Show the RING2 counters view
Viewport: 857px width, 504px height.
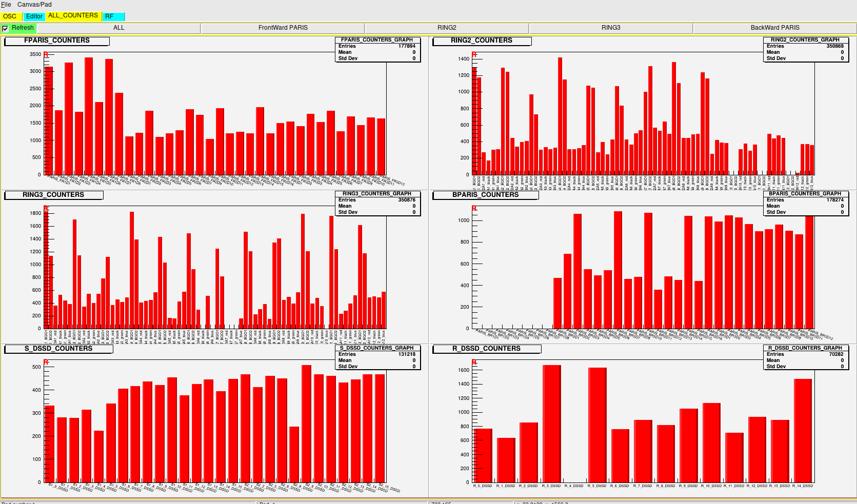click(447, 28)
